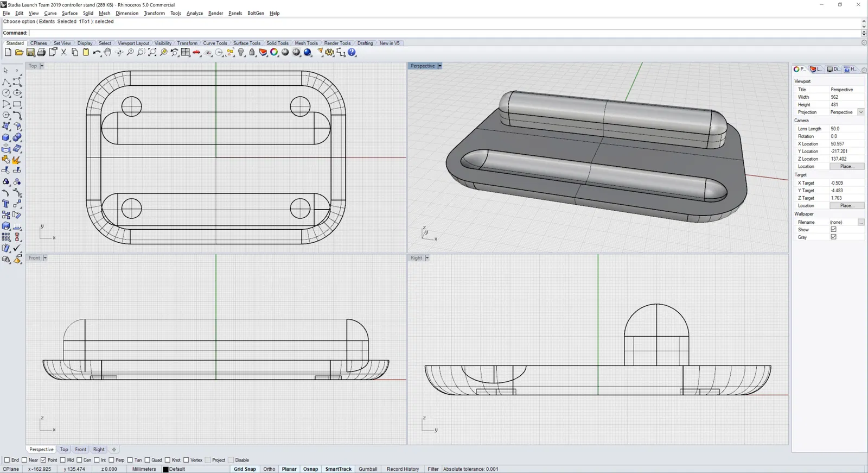Image resolution: width=868 pixels, height=473 pixels.
Task: Uncheck the Point object snap
Action: (43, 460)
